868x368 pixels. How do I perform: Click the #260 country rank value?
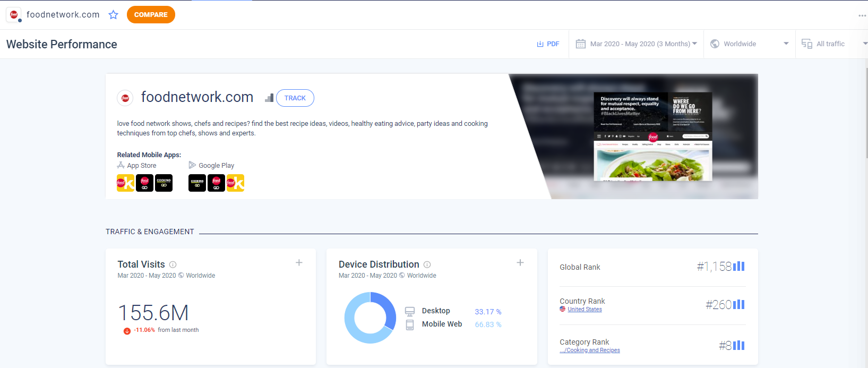click(719, 304)
